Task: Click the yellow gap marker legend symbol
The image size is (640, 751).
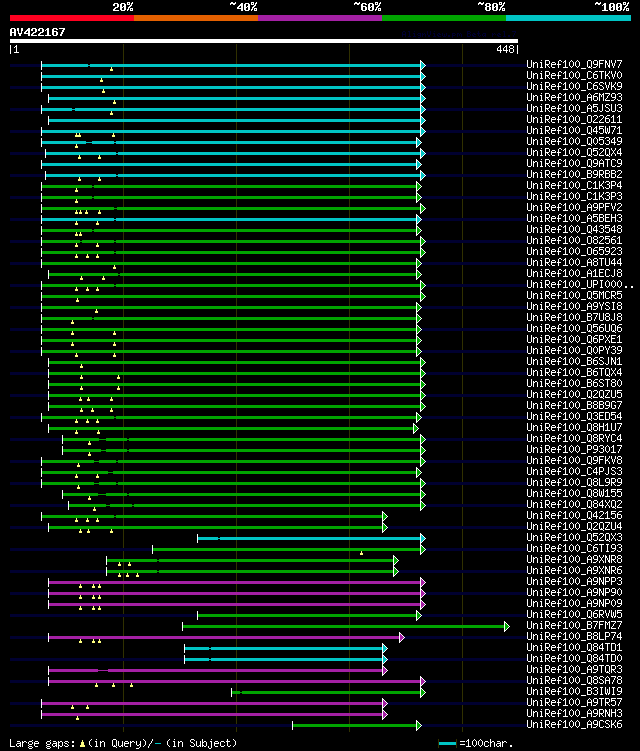Action: [x=82, y=744]
